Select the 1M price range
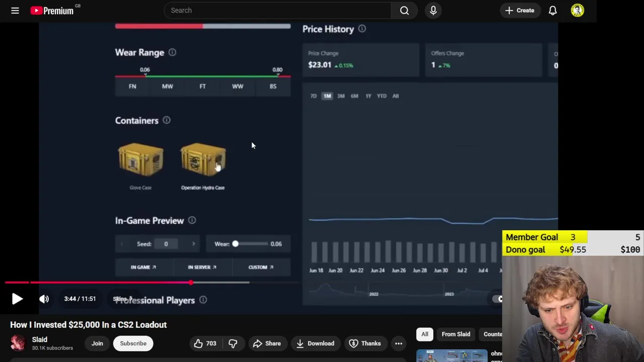Image resolution: width=644 pixels, height=362 pixels. (327, 96)
